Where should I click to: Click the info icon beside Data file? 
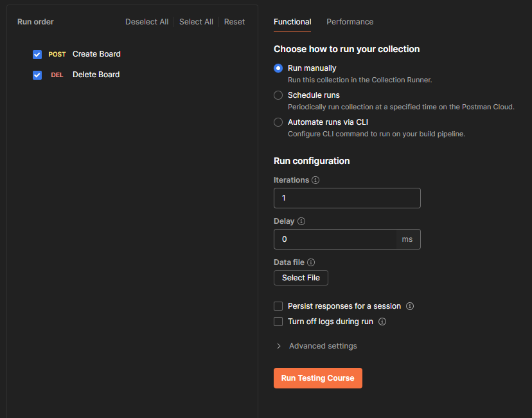pos(311,262)
